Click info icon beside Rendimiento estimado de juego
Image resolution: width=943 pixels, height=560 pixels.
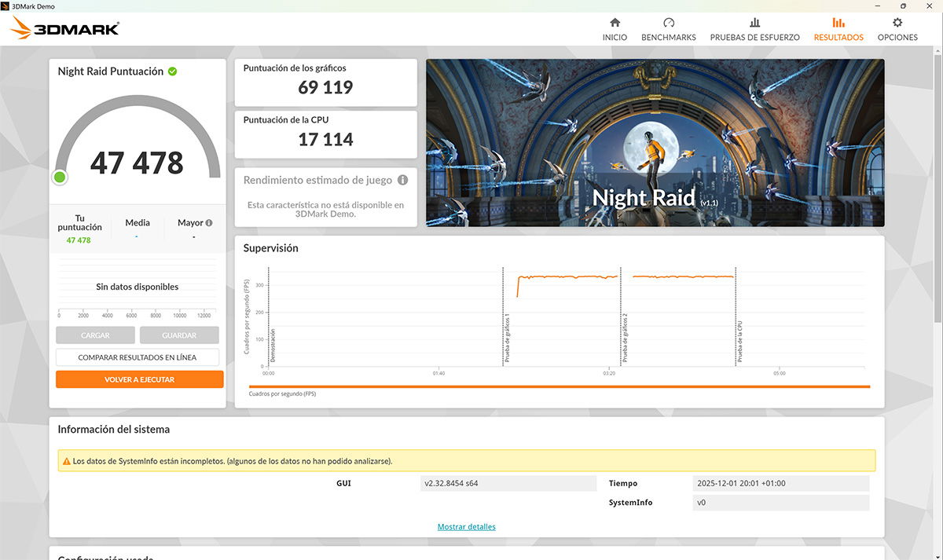pos(402,180)
